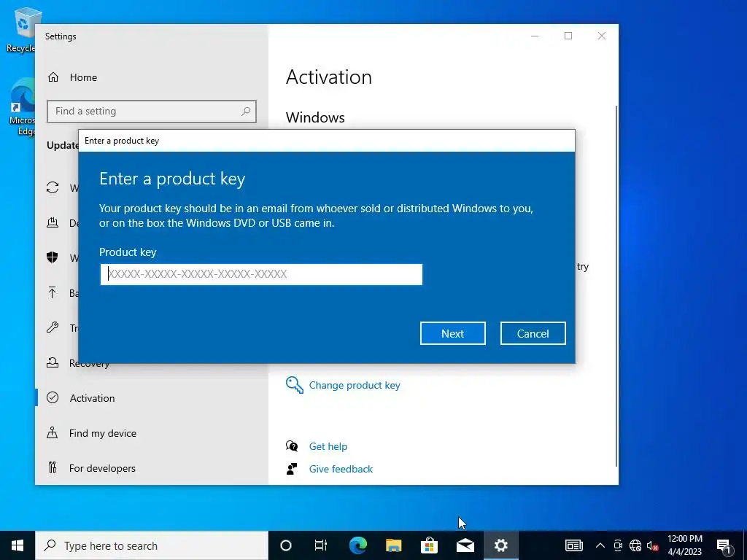Click the Recovery icon in sidebar
The height and width of the screenshot is (560, 747).
pyautogui.click(x=53, y=363)
